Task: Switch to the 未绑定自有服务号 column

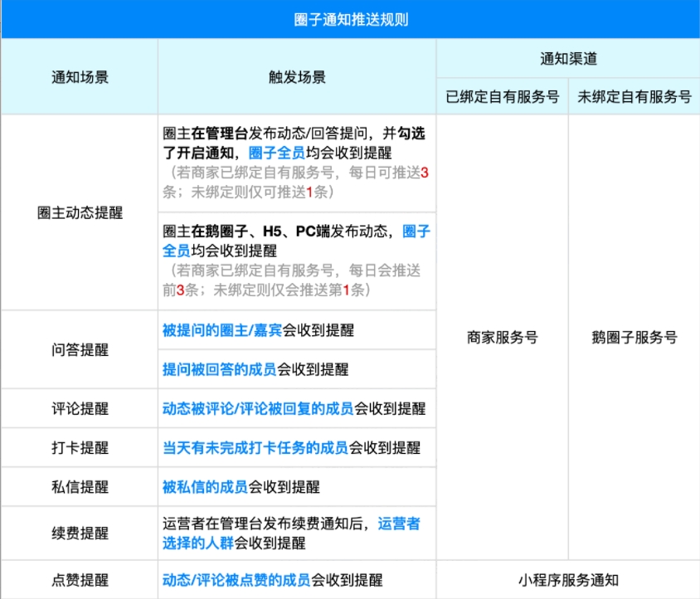Action: 633,91
